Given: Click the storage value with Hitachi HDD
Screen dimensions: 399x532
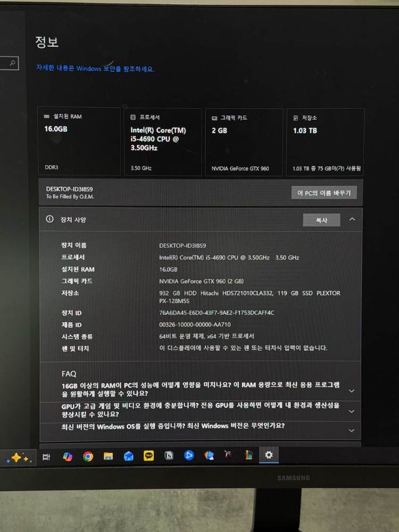Looking at the screenshot, I should (250, 297).
